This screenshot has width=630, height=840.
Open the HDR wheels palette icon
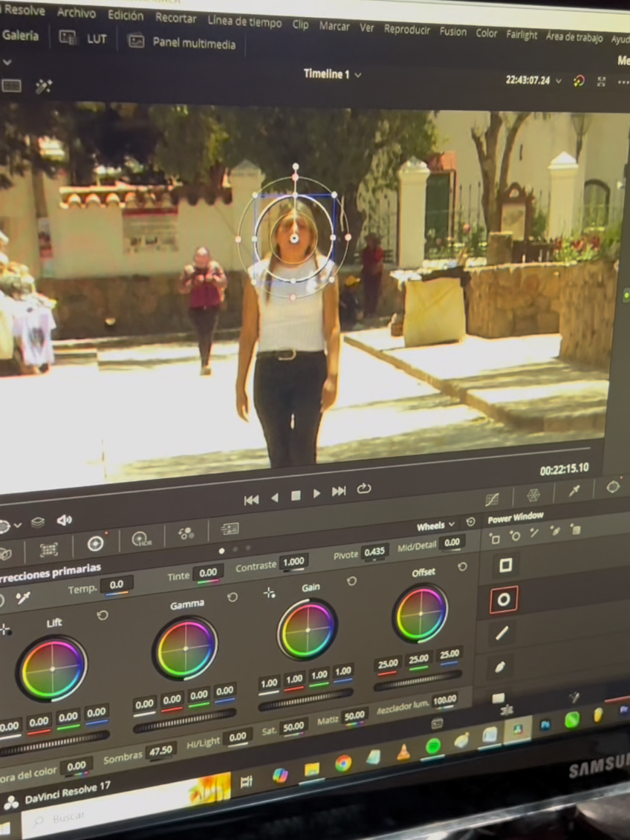[142, 539]
